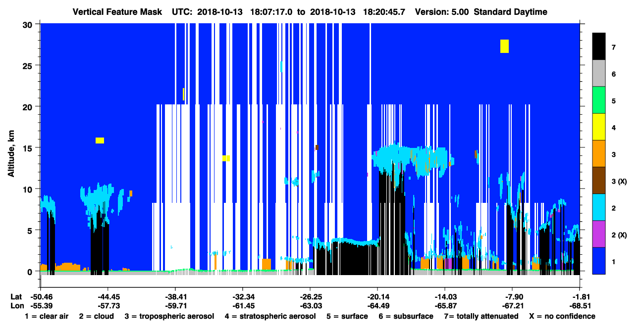Click the green color bar segment labeled 5
This screenshot has width=644, height=330.
coord(599,100)
